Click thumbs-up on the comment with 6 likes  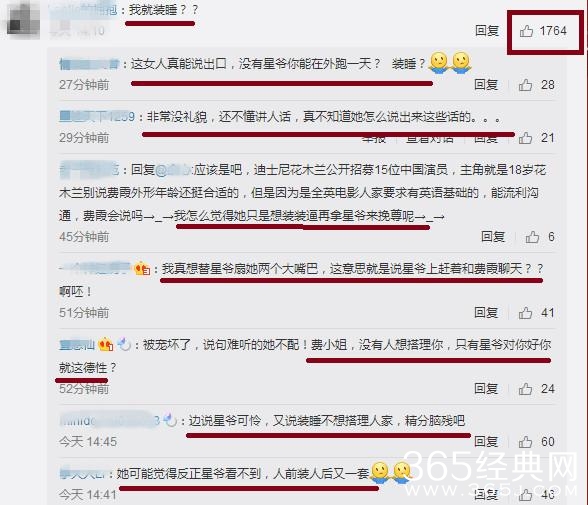point(532,237)
